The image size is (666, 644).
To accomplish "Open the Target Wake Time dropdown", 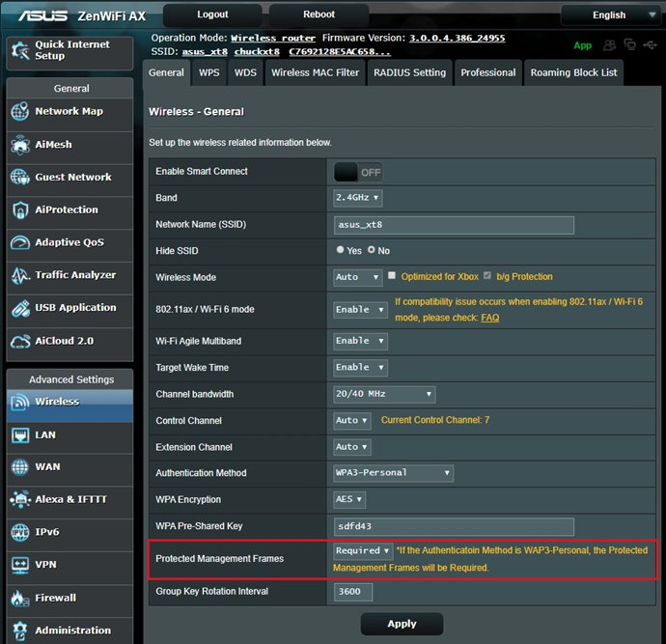I will tap(360, 368).
